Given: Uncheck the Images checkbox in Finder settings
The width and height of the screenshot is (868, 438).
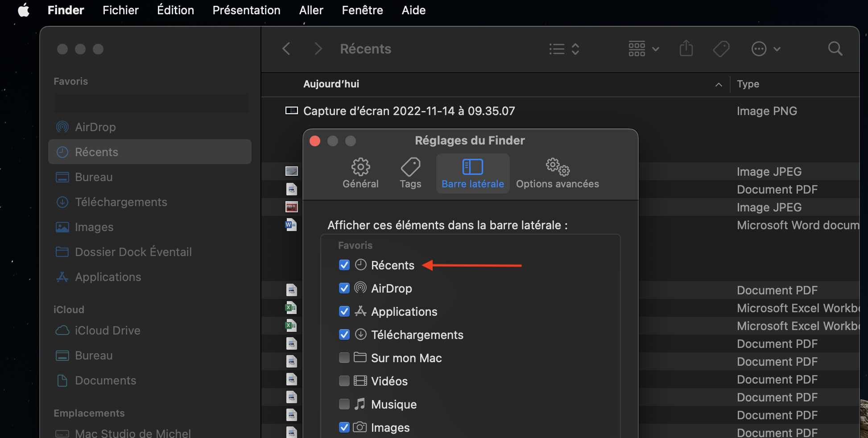Looking at the screenshot, I should coord(344,427).
